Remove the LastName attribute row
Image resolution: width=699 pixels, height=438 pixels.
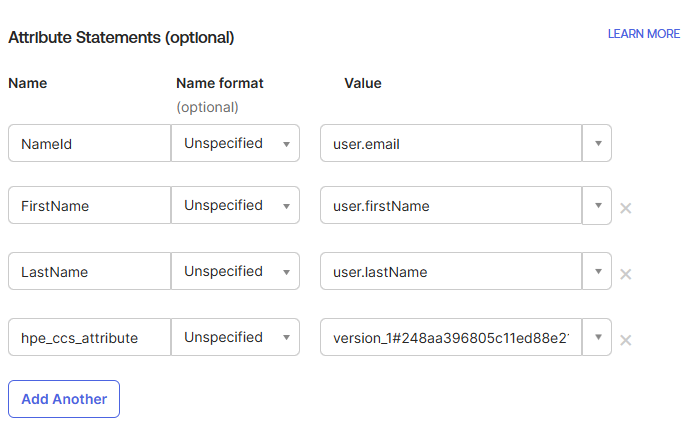tap(626, 274)
